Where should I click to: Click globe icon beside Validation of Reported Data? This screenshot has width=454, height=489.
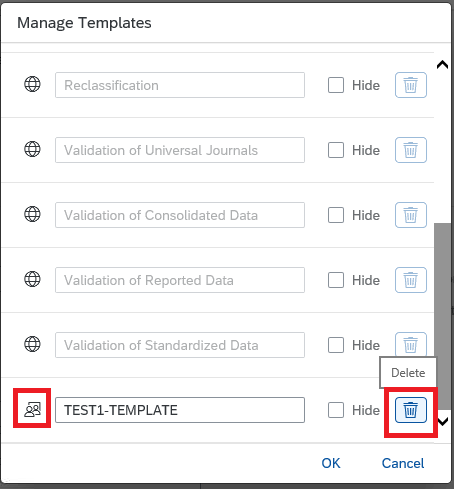(32, 279)
